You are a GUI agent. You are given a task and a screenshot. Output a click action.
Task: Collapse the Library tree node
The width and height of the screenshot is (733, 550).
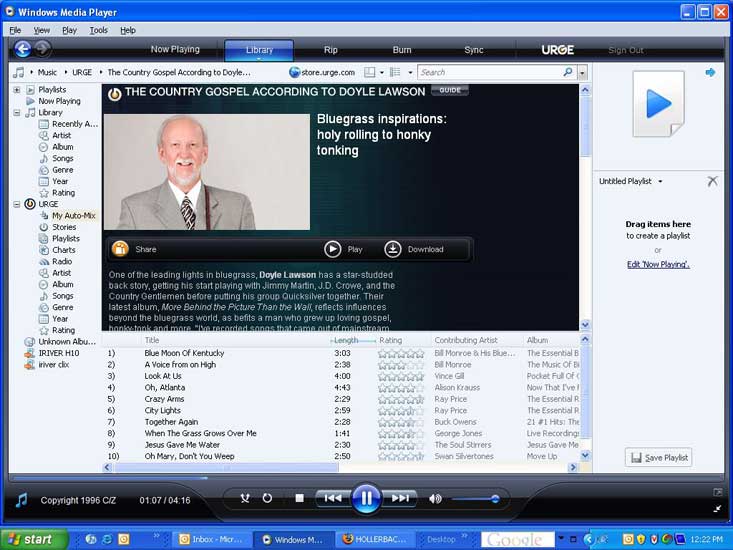tap(17, 113)
